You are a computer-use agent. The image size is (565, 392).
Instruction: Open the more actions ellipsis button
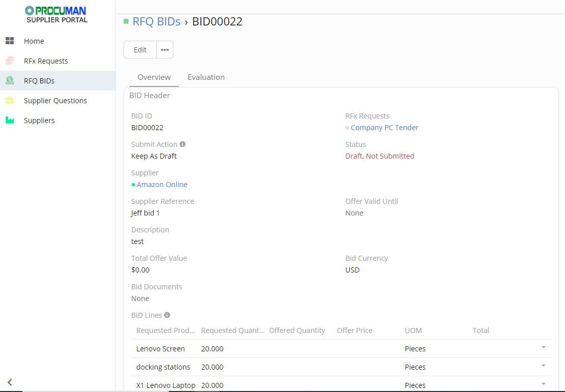165,50
